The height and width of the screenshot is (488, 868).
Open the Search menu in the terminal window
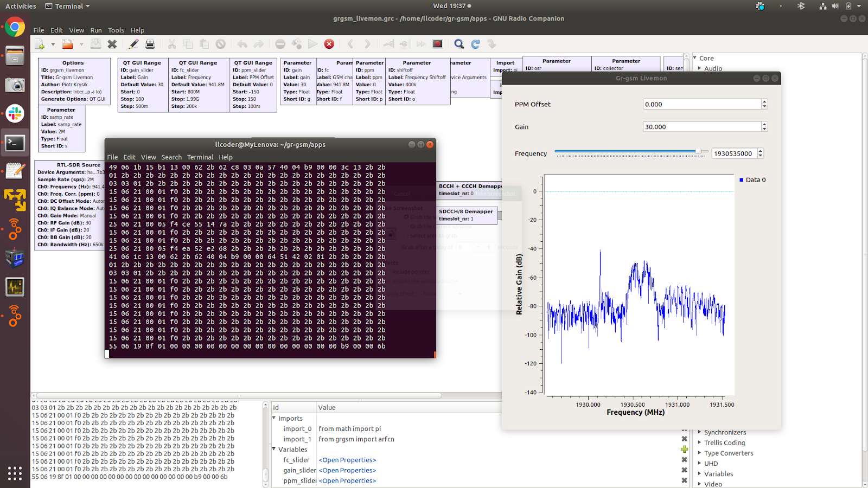(171, 157)
